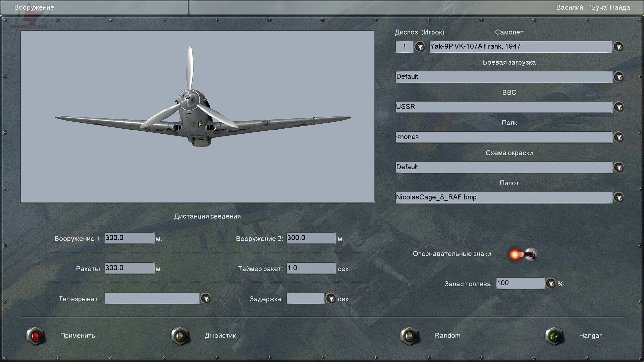Screen dimensions: 644x362
Task: Open the ВВС country dropdown arrow
Action: pos(619,107)
